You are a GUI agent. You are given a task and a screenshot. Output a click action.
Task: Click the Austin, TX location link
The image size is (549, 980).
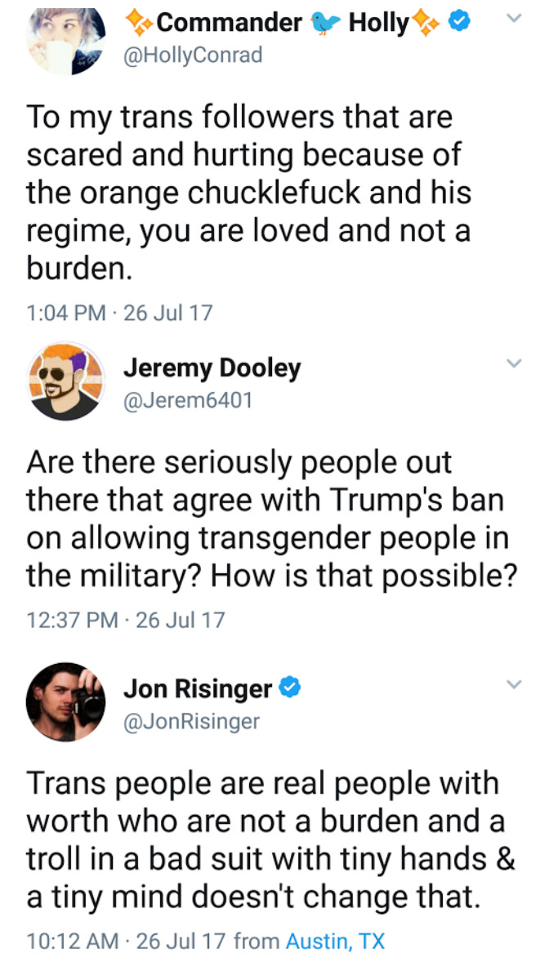[x=335, y=941]
